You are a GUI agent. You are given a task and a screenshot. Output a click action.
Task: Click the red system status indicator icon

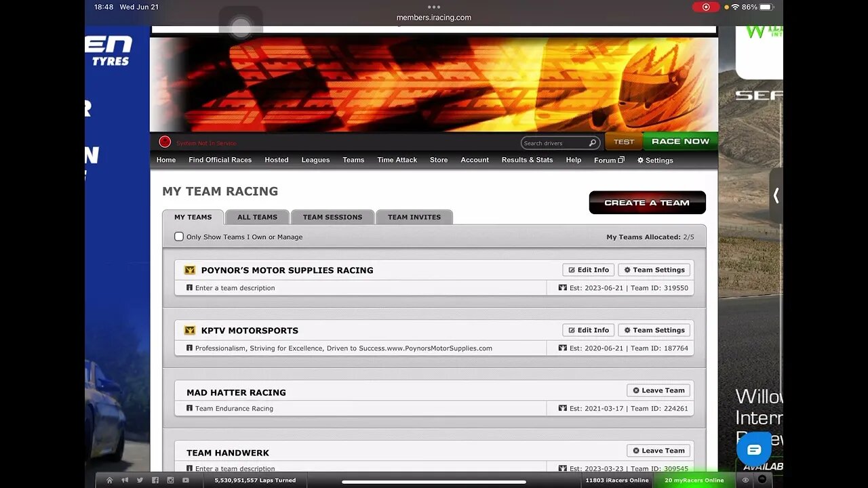click(x=165, y=142)
